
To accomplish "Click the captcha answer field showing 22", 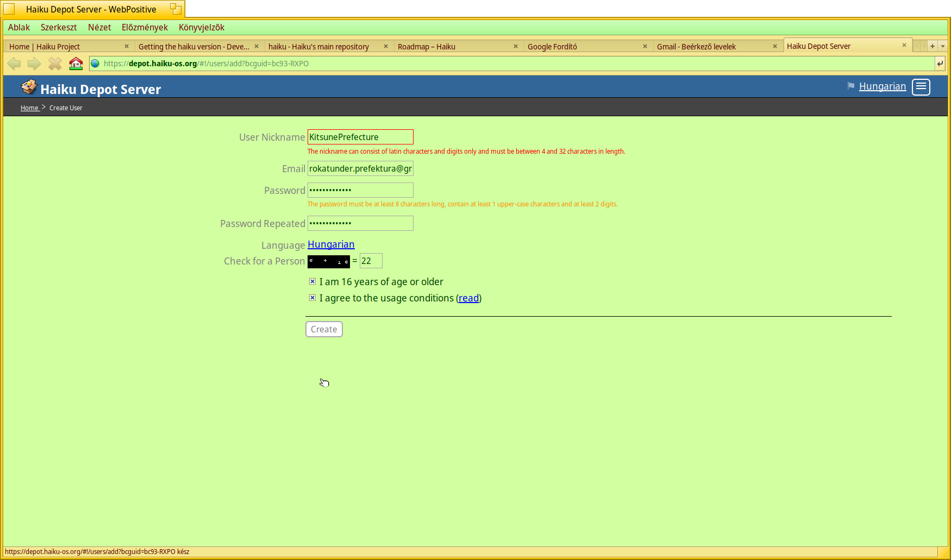I will click(x=371, y=261).
